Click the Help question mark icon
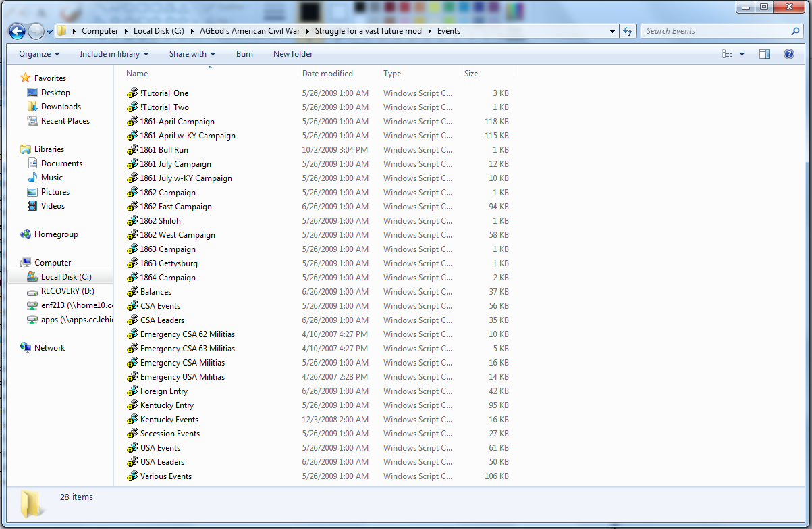Image resolution: width=812 pixels, height=529 pixels. click(788, 54)
